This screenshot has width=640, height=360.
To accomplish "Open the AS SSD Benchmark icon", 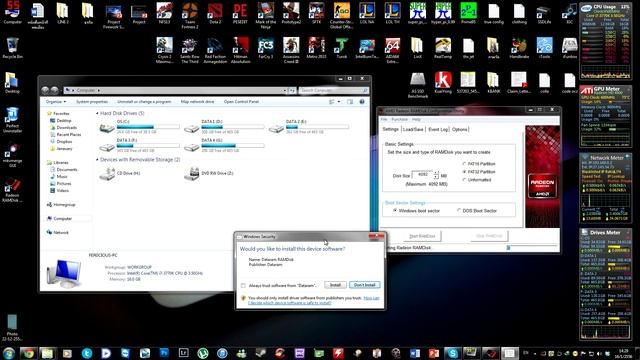I will pyautogui.click(x=418, y=85).
